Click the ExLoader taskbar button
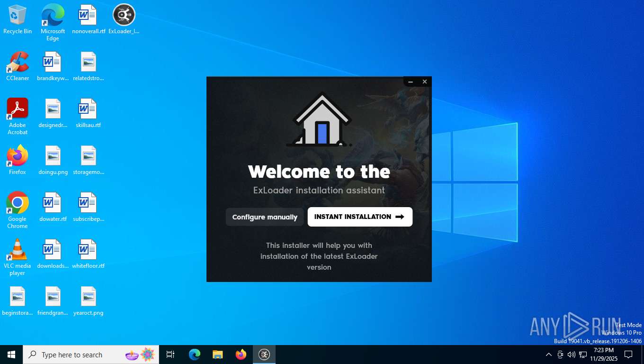This screenshot has height=364, width=644. coord(264,355)
